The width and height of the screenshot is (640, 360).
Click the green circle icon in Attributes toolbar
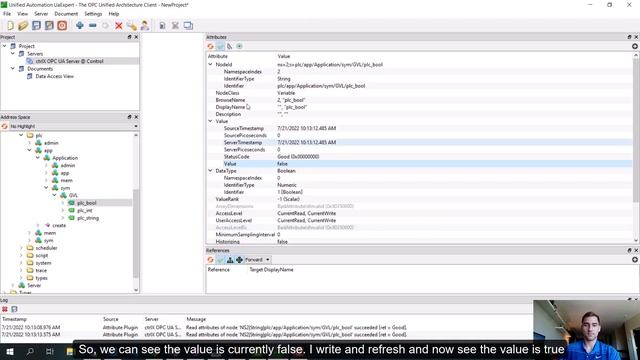[239, 46]
